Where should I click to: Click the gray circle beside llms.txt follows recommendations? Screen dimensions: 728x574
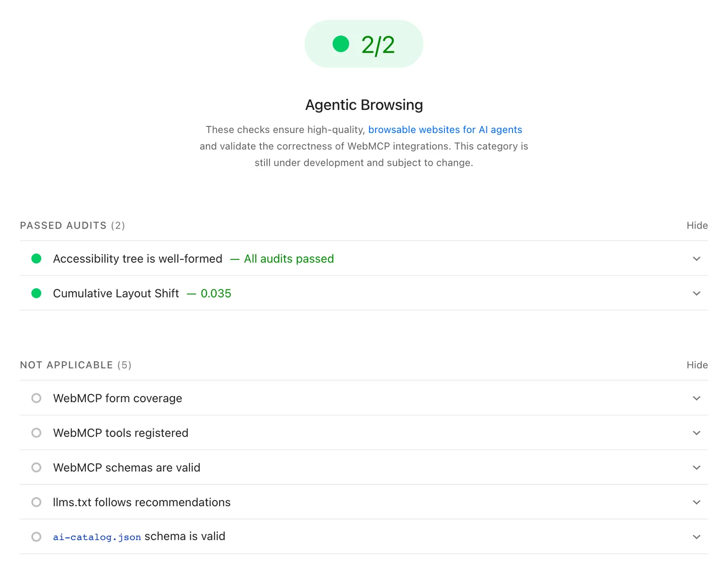(36, 502)
